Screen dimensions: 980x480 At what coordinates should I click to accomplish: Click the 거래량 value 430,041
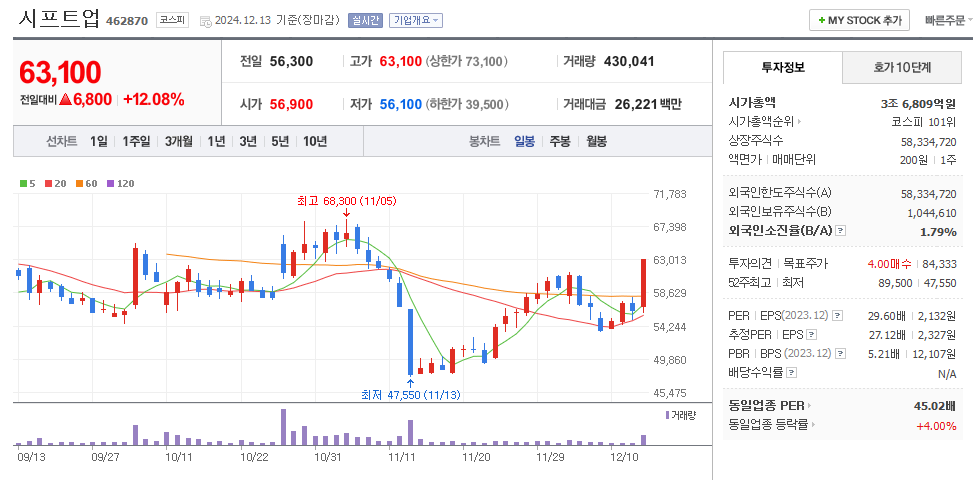629,62
